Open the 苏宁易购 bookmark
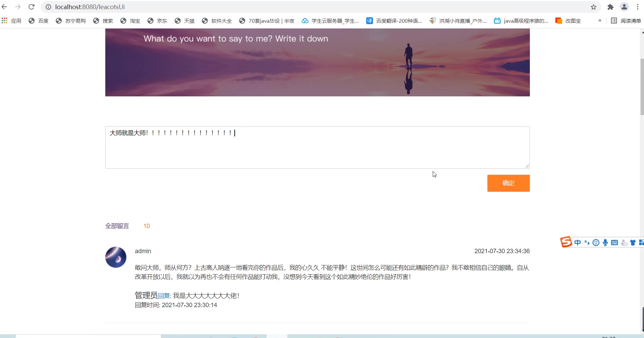 coord(71,21)
